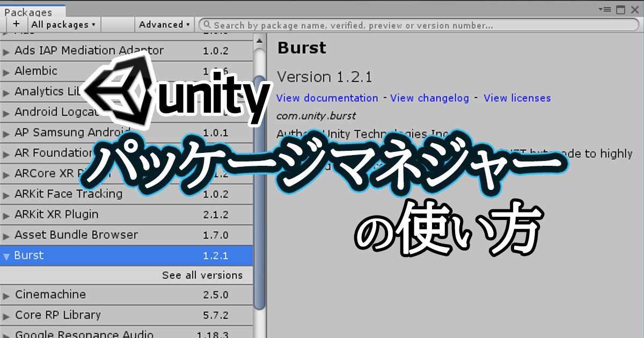Click See all versions for Burst
This screenshot has height=338, width=644.
(202, 275)
